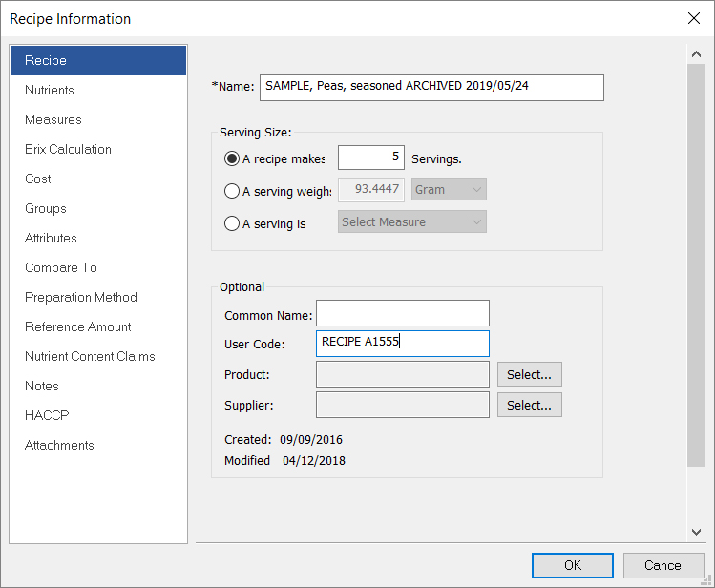Screen dimensions: 715x588
Task: Go to Brix Calculation page
Action: click(x=68, y=149)
